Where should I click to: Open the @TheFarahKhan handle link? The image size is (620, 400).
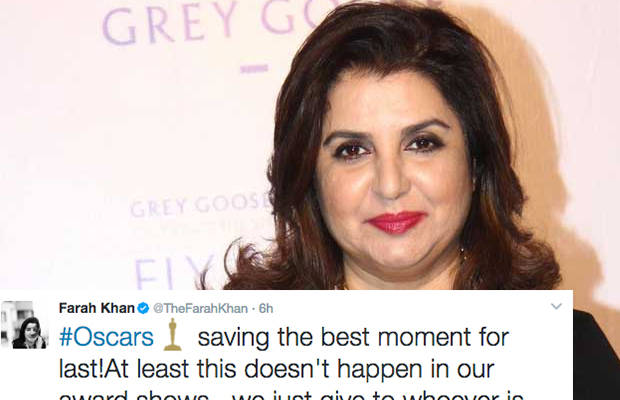click(200, 308)
